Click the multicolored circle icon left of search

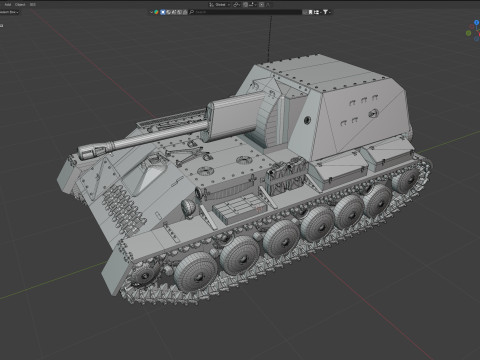pos(156,12)
